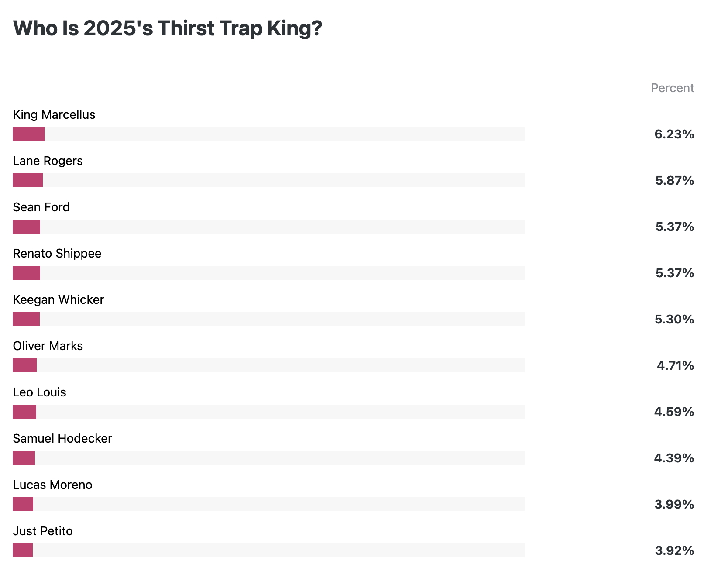
Task: Click the Samuel Hodecker name label
Action: 62,439
